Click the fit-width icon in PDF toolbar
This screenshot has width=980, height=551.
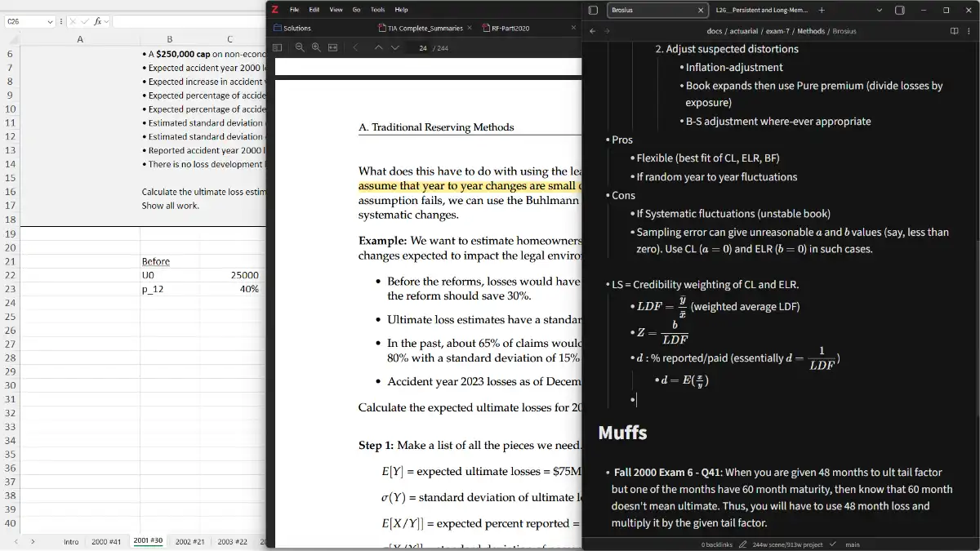click(333, 48)
